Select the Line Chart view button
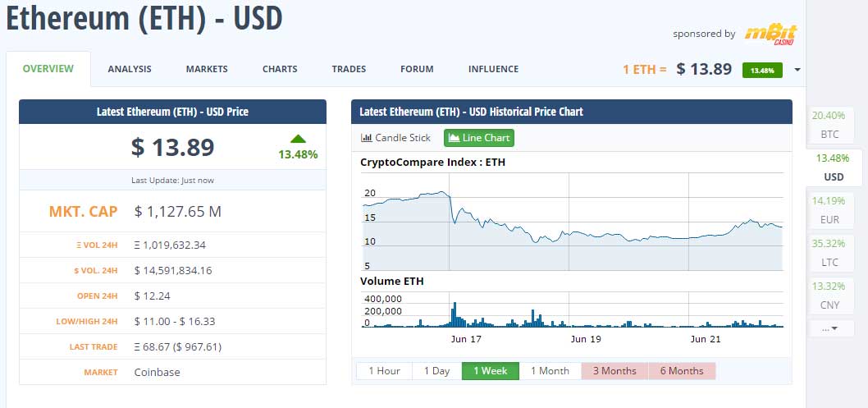The width and height of the screenshot is (868, 408). (479, 138)
